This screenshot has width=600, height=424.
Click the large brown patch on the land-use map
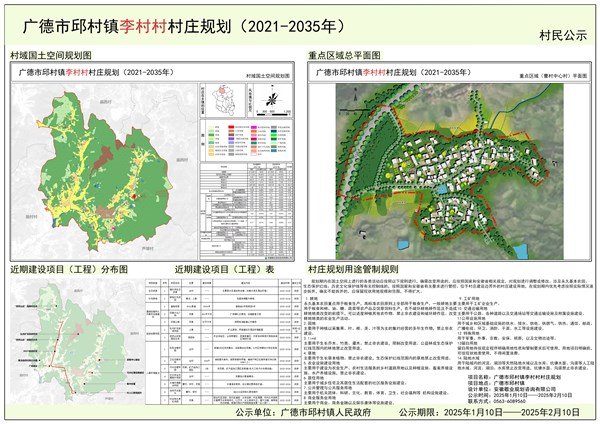103,157
